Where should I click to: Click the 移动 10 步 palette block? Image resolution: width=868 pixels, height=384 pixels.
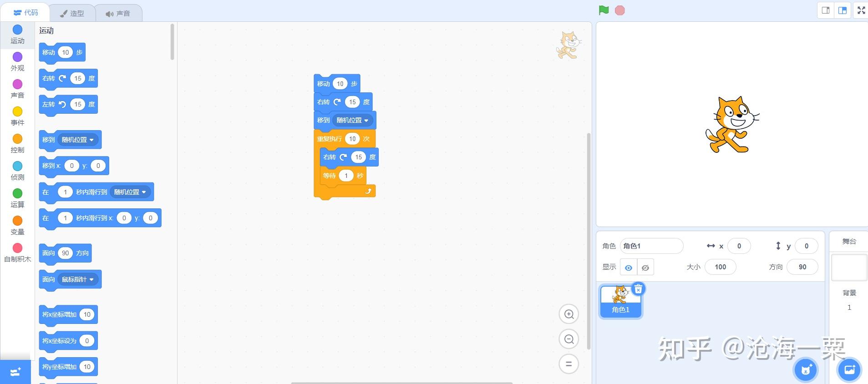pyautogui.click(x=62, y=52)
